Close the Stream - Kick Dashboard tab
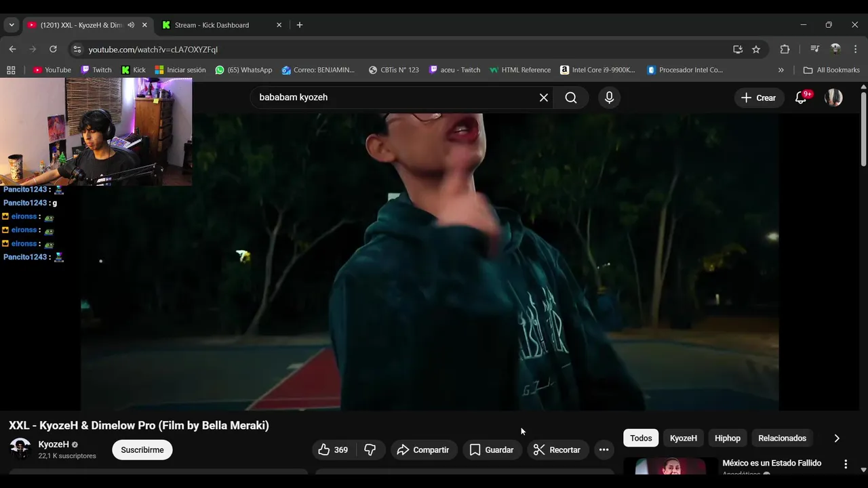 pyautogui.click(x=279, y=25)
